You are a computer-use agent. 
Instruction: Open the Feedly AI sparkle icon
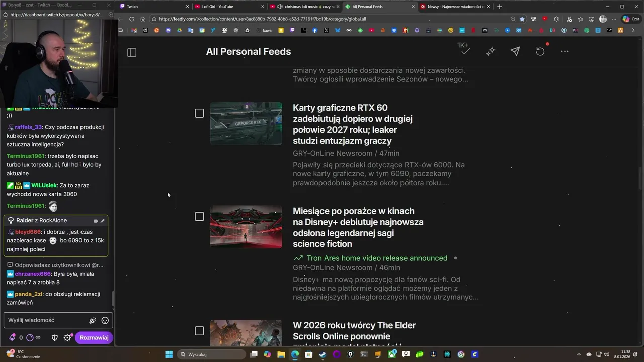(491, 51)
